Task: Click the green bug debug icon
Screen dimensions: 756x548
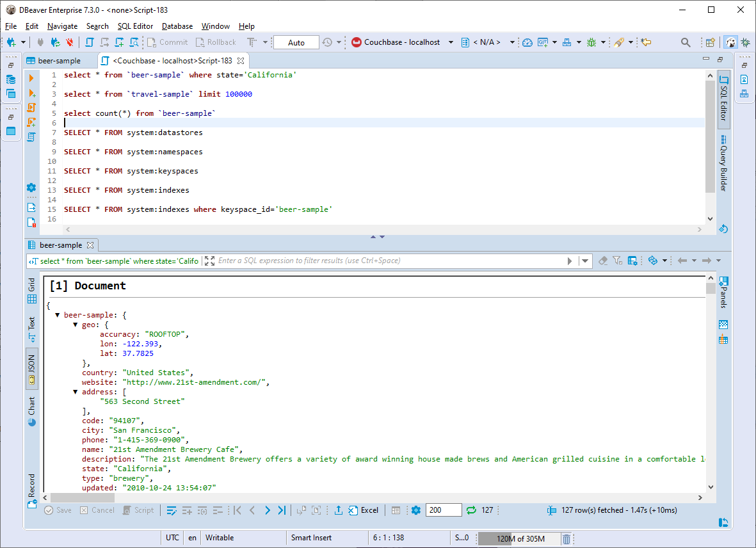Action: coord(591,42)
